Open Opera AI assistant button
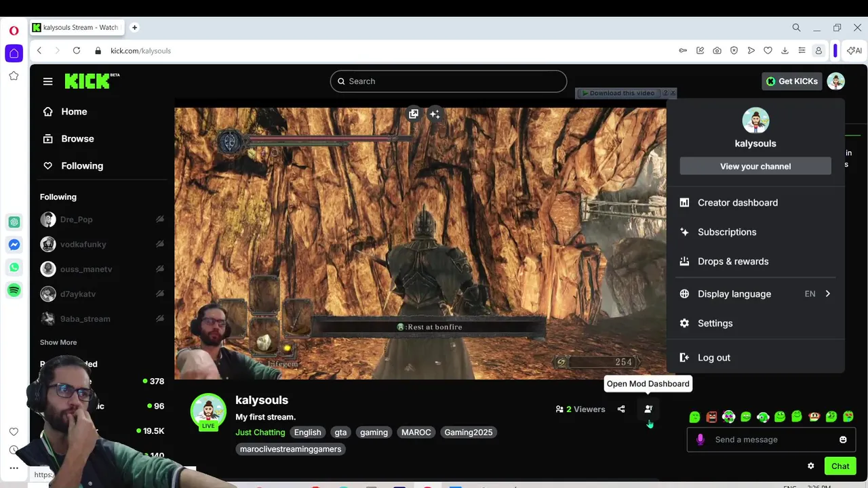868x488 pixels. click(854, 51)
